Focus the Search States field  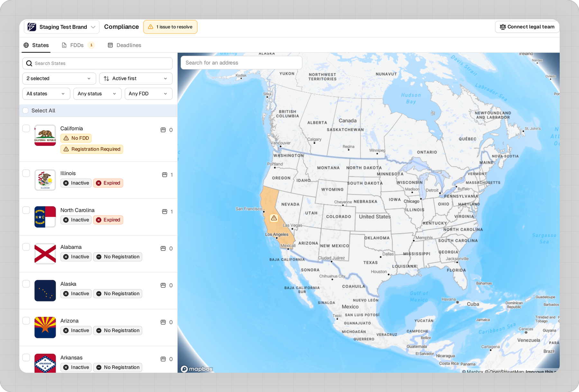tap(97, 63)
